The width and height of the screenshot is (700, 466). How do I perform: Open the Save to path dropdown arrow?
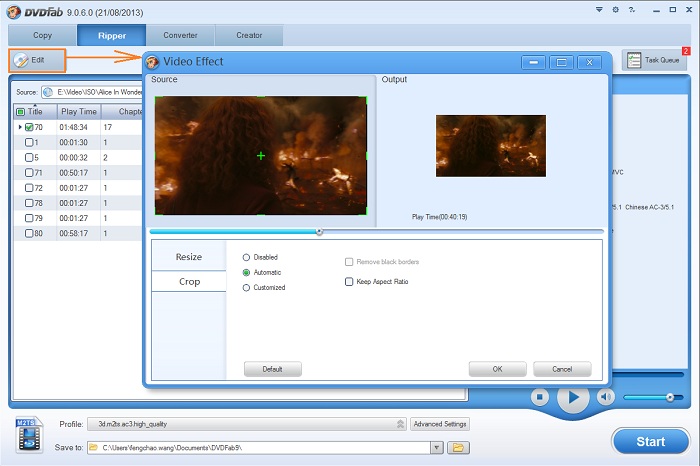[x=437, y=447]
